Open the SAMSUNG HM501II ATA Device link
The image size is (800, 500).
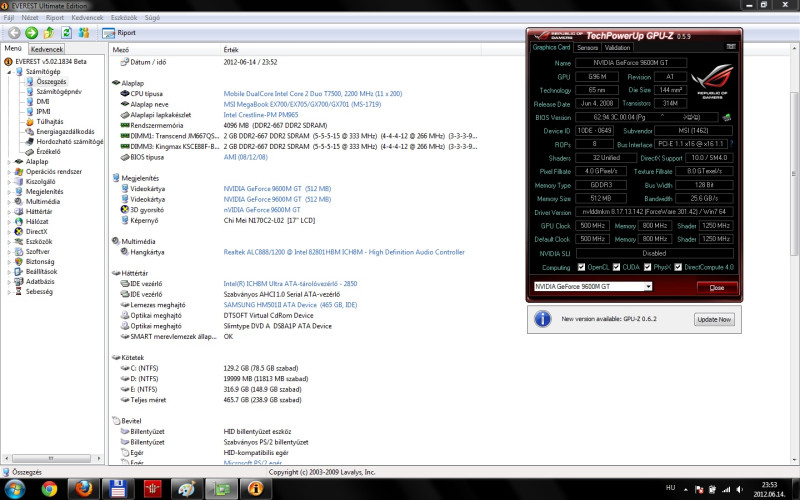coord(290,305)
